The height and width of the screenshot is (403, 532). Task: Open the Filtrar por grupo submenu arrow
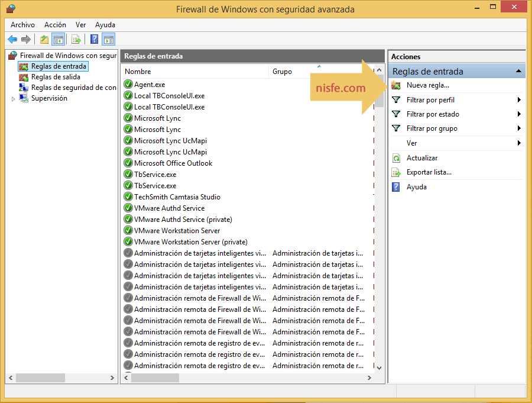click(519, 128)
